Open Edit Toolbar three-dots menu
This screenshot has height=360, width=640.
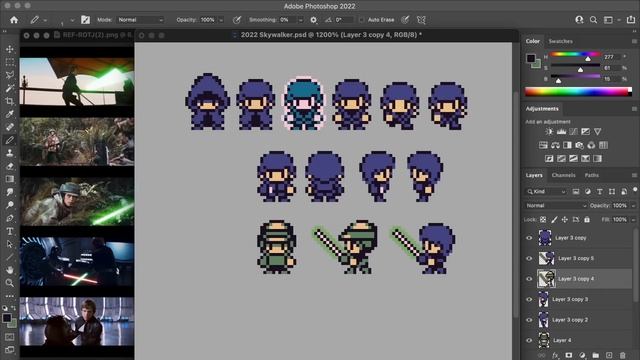[10, 296]
